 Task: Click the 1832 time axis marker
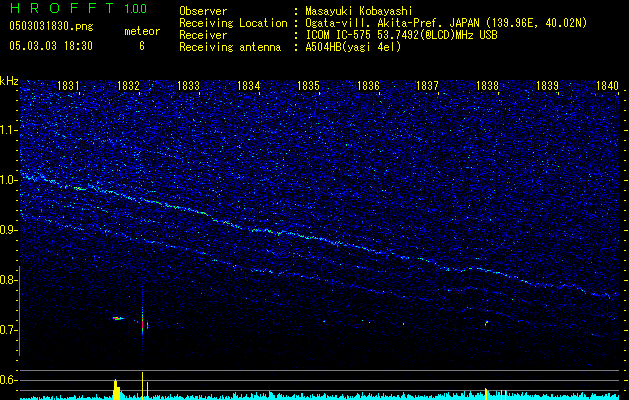coord(128,85)
